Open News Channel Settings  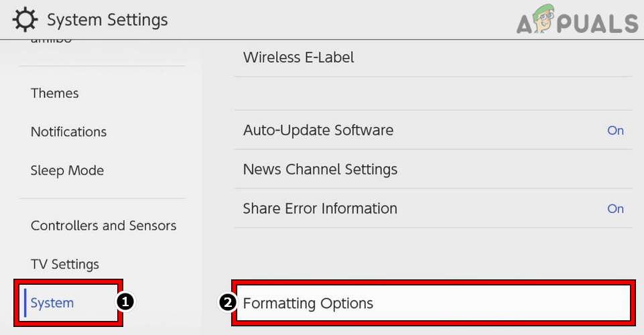pos(320,170)
